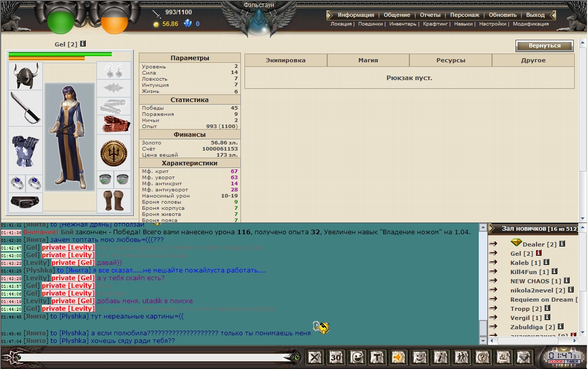Click the [Plyshka] nickname in 01:43:29 chat line
Viewport: 588px width, 369px height.
pyautogui.click(x=39, y=270)
